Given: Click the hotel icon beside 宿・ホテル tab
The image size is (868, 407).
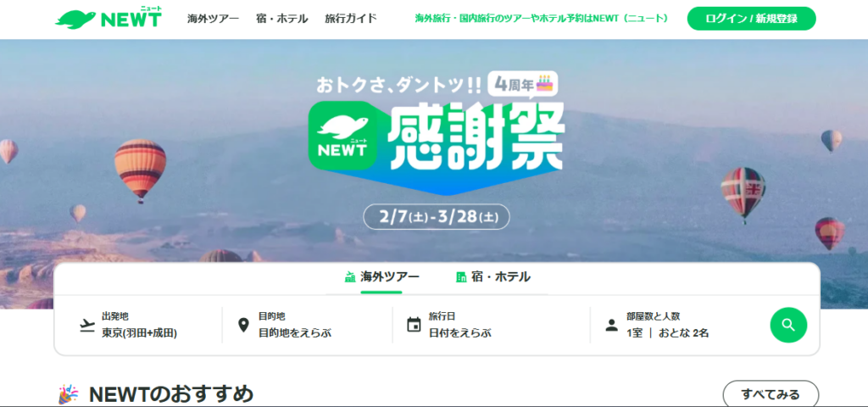Looking at the screenshot, I should [461, 277].
